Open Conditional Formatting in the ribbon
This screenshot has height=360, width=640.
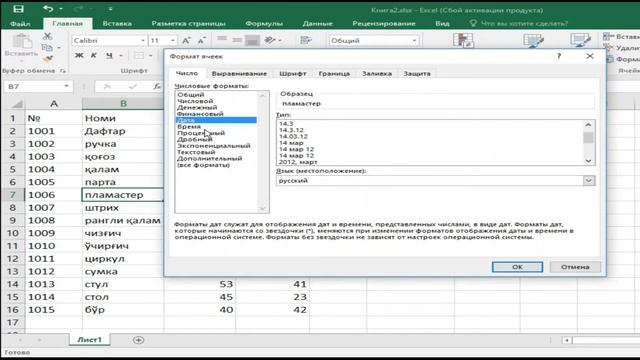[x=463, y=40]
